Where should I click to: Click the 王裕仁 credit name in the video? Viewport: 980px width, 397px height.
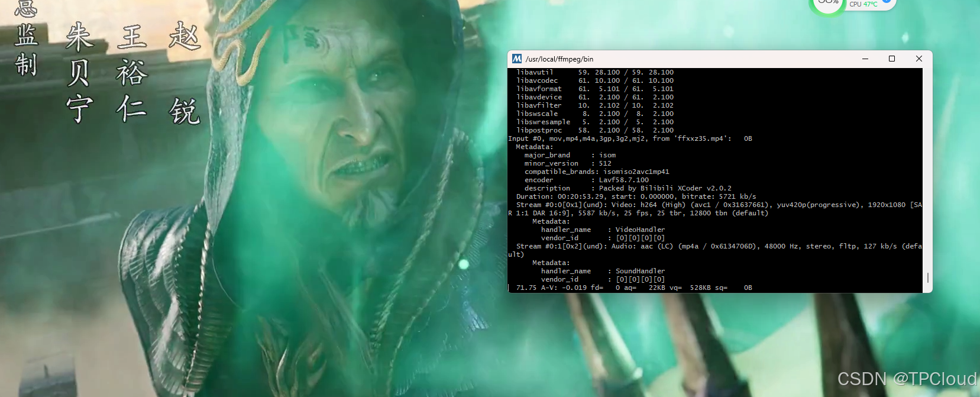click(131, 73)
